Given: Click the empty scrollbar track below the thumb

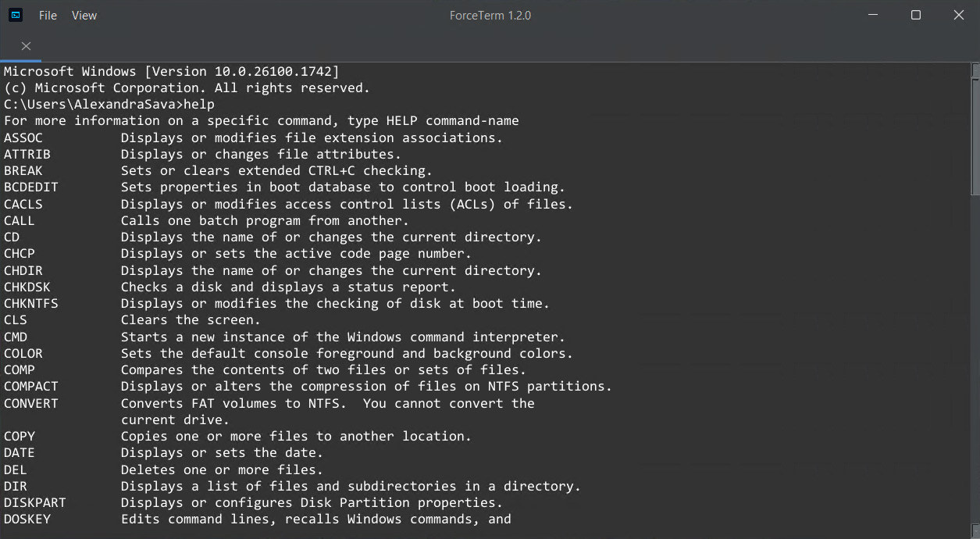Looking at the screenshot, I should pyautogui.click(x=975, y=363).
